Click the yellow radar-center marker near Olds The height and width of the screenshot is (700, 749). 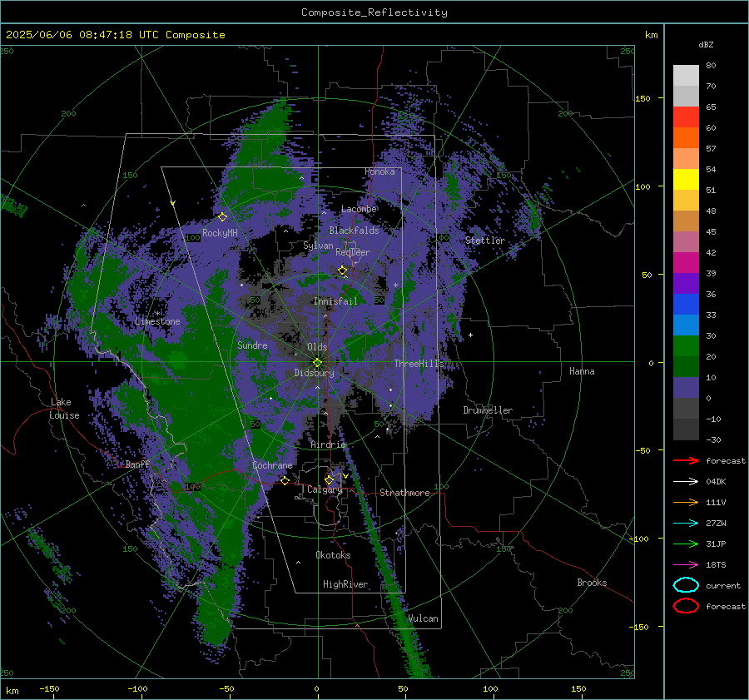[x=317, y=363]
